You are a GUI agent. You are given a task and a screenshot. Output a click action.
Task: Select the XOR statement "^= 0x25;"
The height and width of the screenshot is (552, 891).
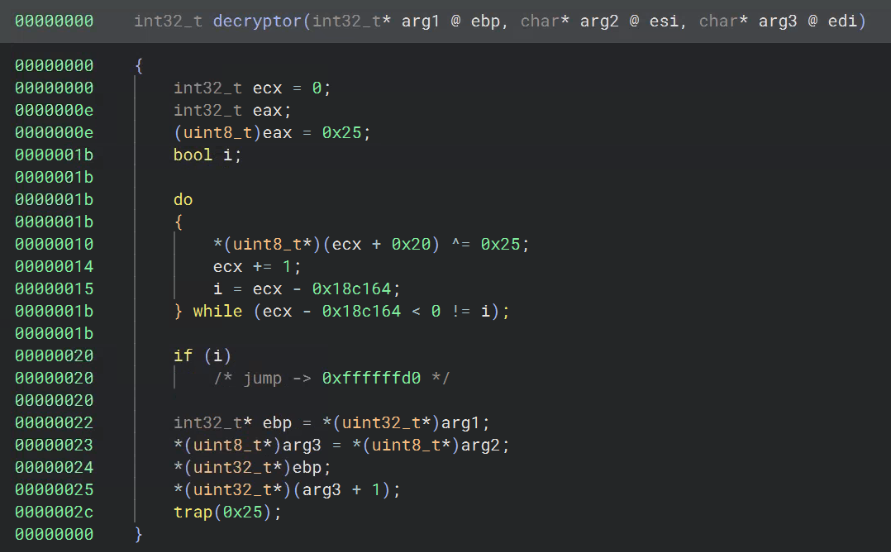(x=490, y=244)
